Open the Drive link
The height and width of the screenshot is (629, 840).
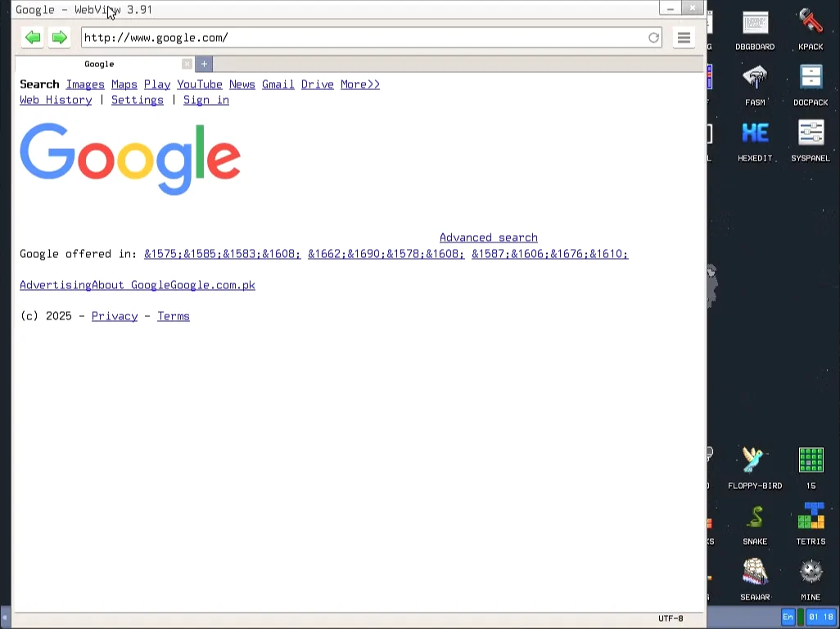pos(317,84)
